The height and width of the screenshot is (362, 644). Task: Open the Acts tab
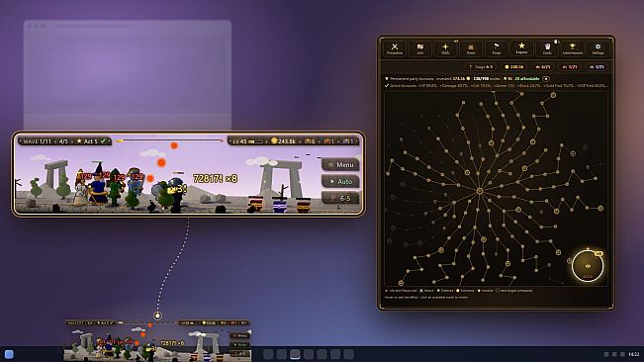[x=419, y=48]
